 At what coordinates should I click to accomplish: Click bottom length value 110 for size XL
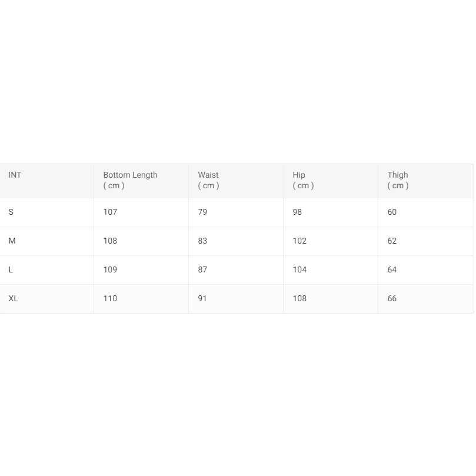[110, 298]
